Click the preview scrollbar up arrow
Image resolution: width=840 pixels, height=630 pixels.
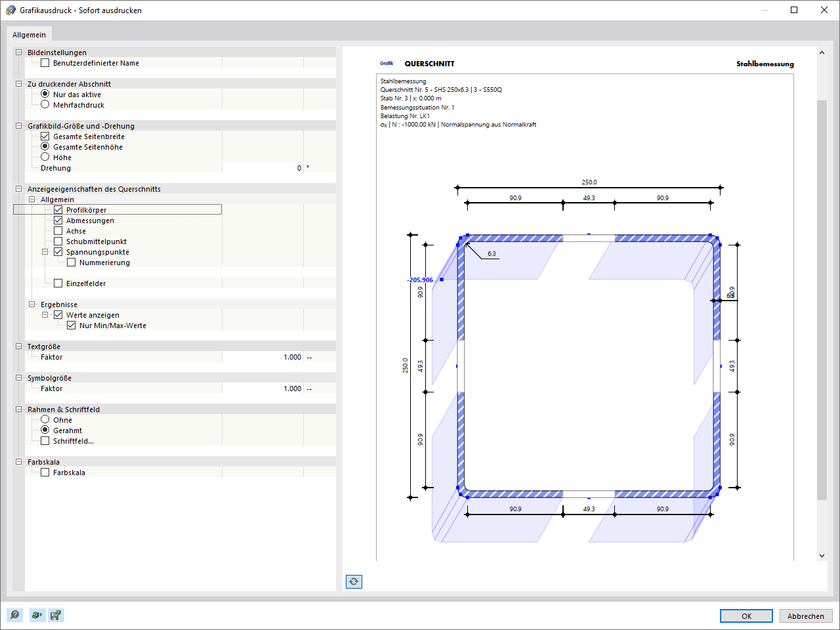pos(822,52)
